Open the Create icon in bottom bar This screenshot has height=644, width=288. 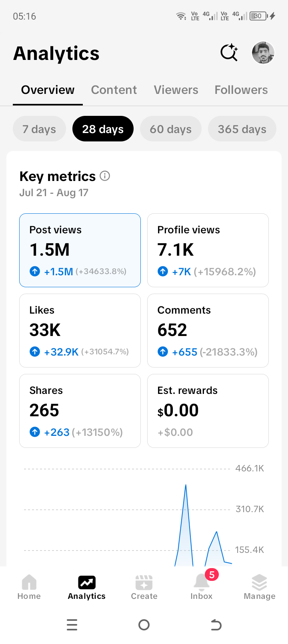click(144, 587)
